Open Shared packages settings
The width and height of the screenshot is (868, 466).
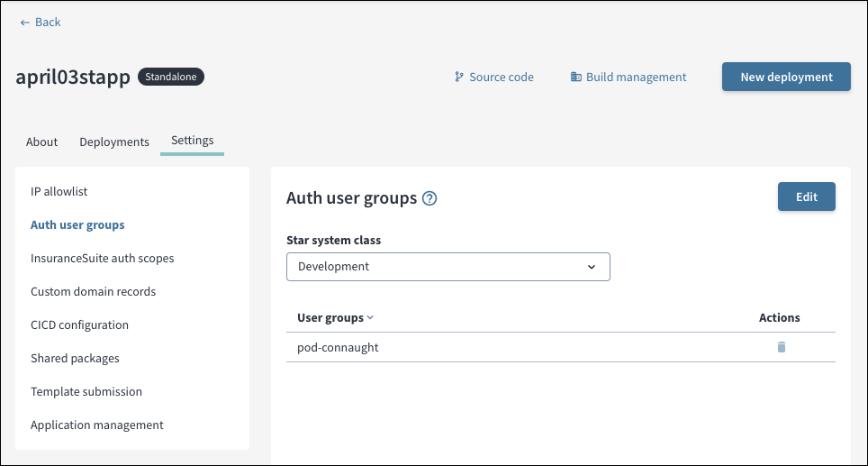pyautogui.click(x=75, y=359)
